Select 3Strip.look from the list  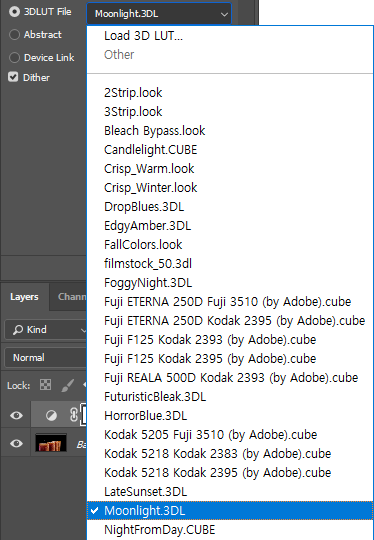230,112
